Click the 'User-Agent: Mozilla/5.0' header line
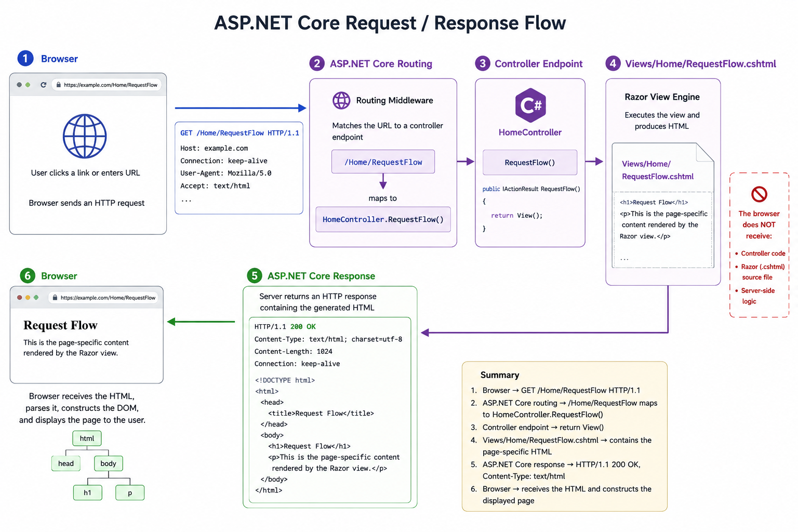 [x=226, y=174]
